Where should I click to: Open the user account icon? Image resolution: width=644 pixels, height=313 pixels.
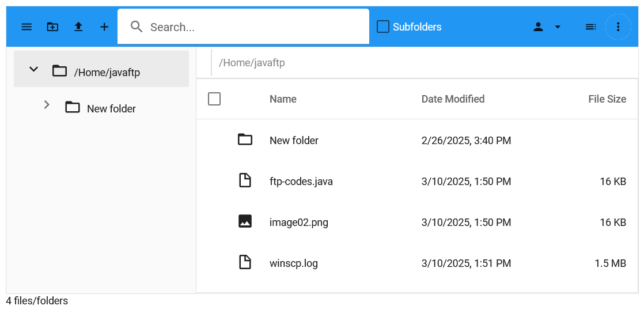pyautogui.click(x=538, y=27)
